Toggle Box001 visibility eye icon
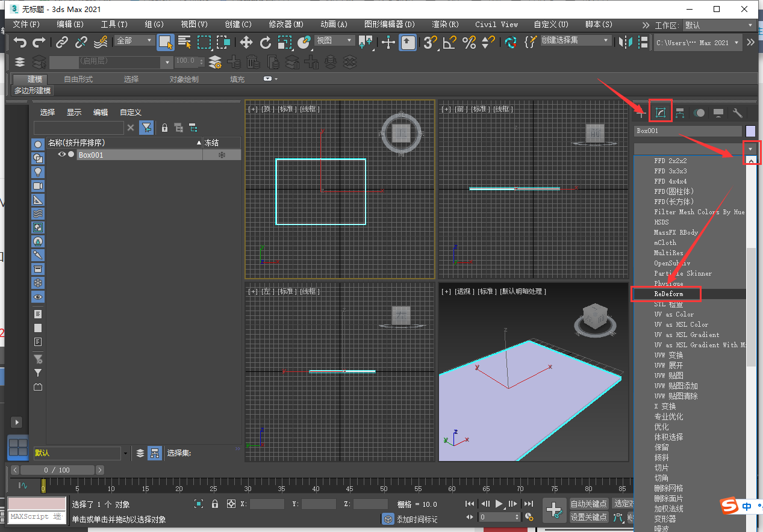This screenshot has width=763, height=532. click(x=61, y=155)
